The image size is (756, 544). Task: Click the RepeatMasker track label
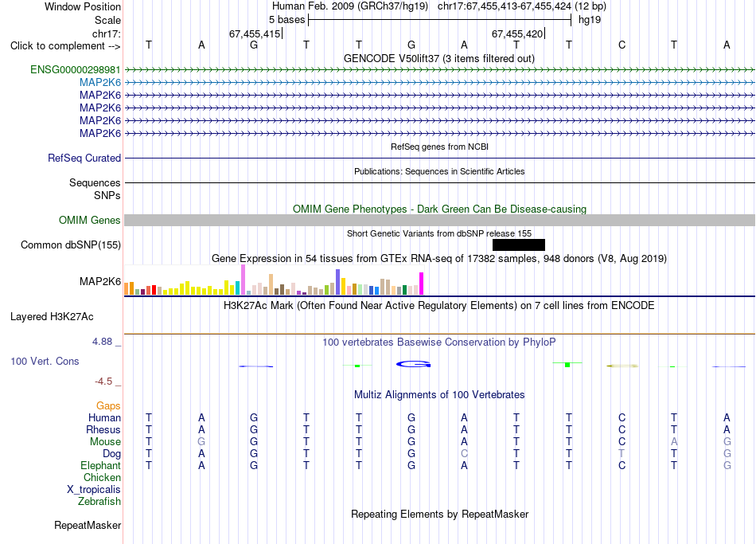coord(88,525)
